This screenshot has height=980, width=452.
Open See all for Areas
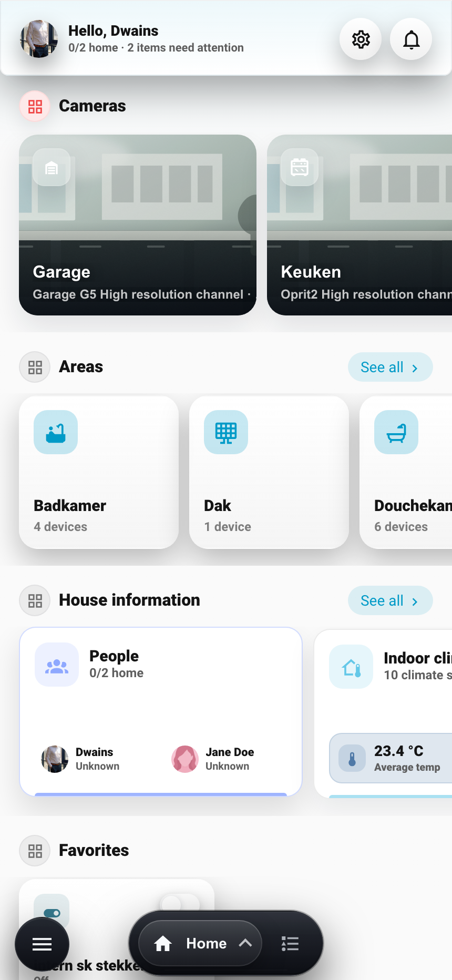click(x=390, y=367)
